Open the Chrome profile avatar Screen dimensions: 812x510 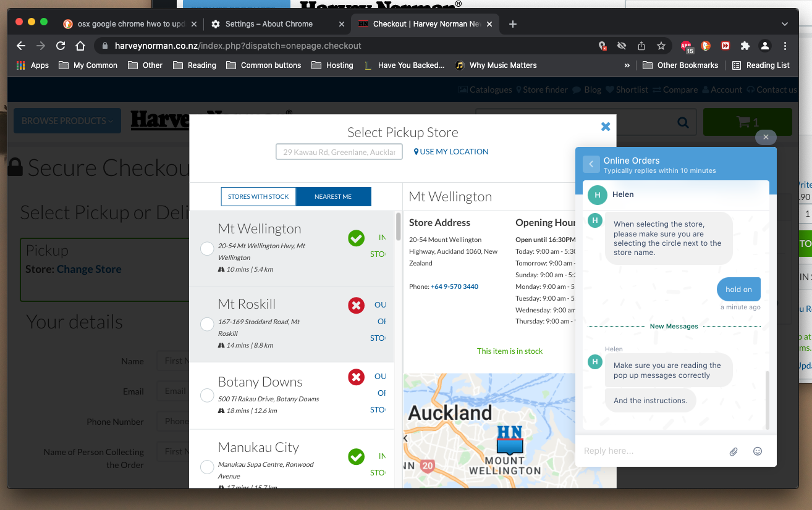tap(765, 46)
